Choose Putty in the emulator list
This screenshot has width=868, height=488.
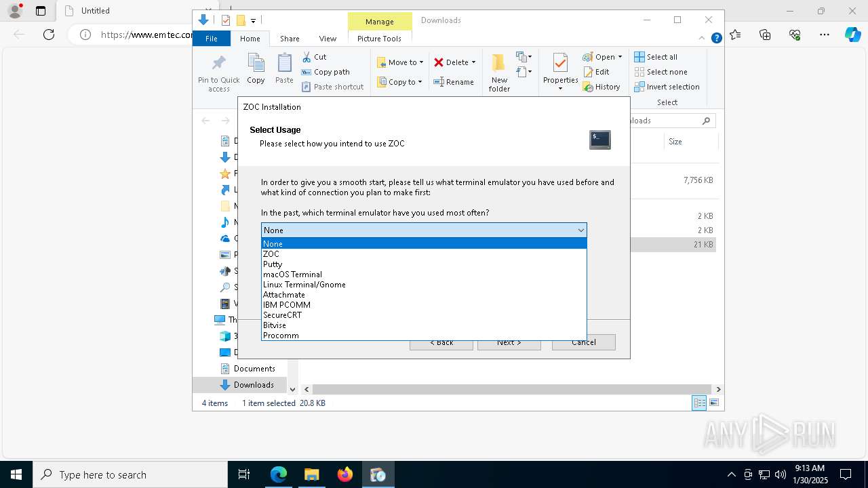pos(424,264)
